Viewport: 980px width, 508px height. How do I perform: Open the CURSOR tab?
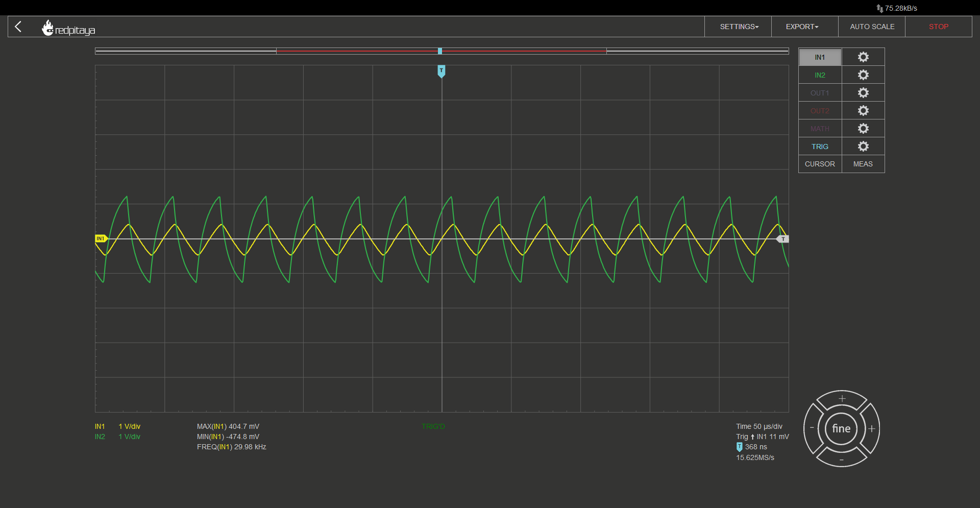[x=820, y=164]
